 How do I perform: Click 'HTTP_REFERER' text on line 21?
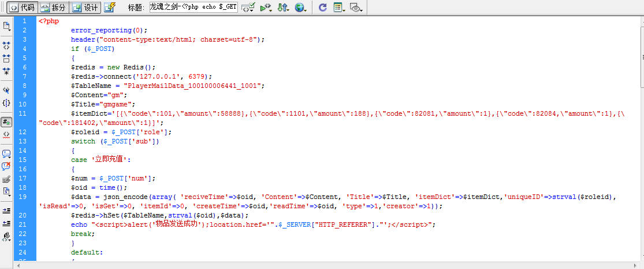tap(342, 224)
